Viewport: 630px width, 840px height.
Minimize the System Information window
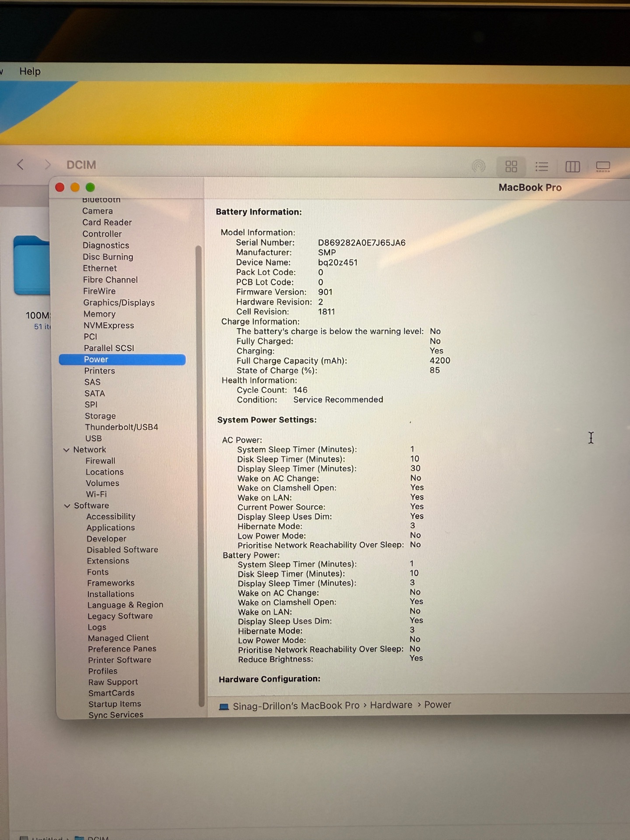point(75,188)
